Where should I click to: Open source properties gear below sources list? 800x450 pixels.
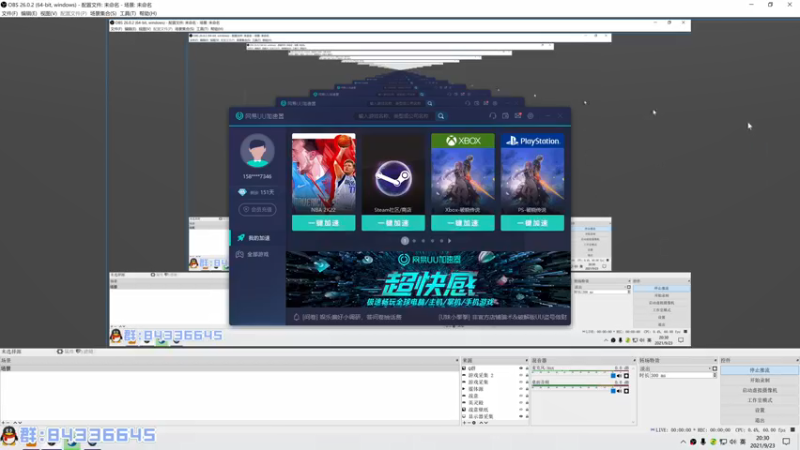pos(474,422)
